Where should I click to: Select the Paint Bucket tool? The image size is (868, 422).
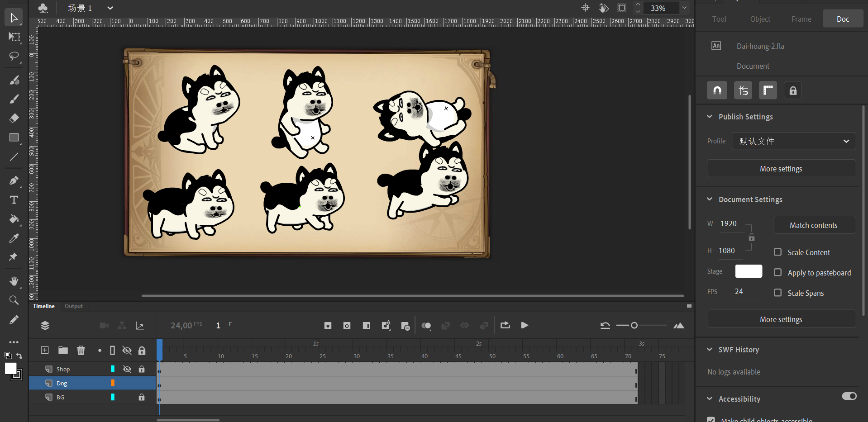(14, 219)
